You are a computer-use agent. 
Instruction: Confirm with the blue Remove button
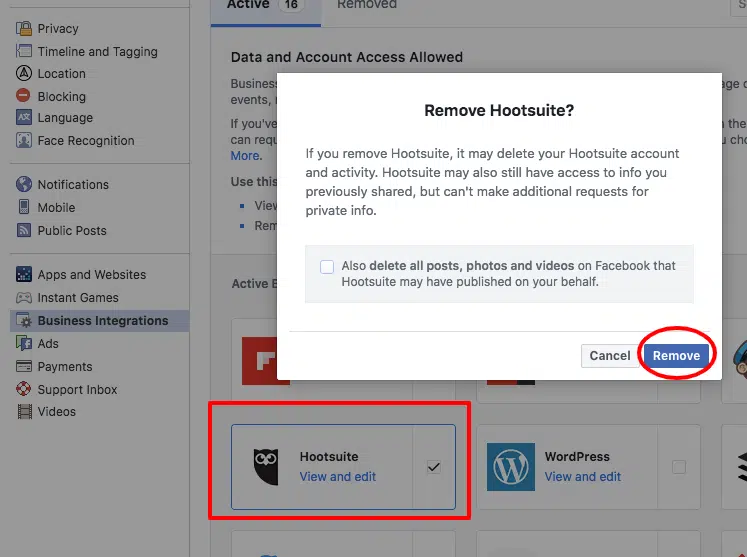click(676, 355)
